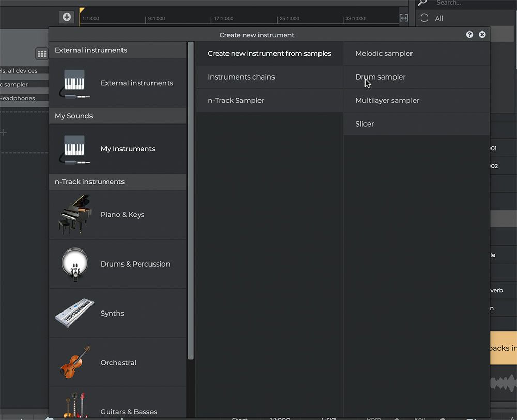Choose Melodic sampler
Screen dimensions: 517x420
(x=416, y=53)
